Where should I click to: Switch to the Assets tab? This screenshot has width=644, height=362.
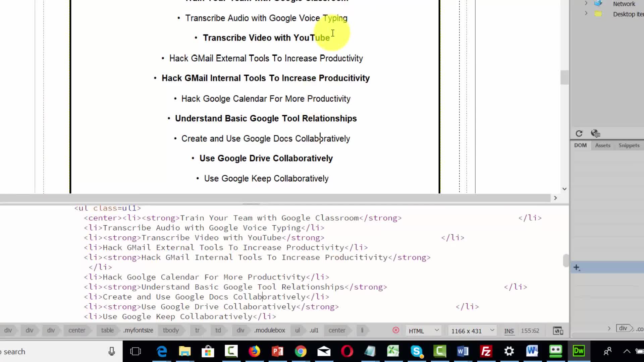[603, 145]
